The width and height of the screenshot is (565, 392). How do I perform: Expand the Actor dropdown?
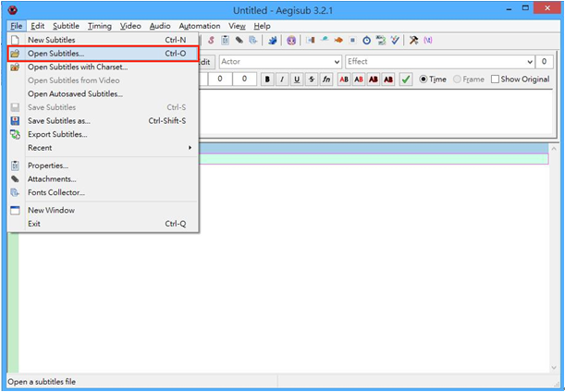335,62
